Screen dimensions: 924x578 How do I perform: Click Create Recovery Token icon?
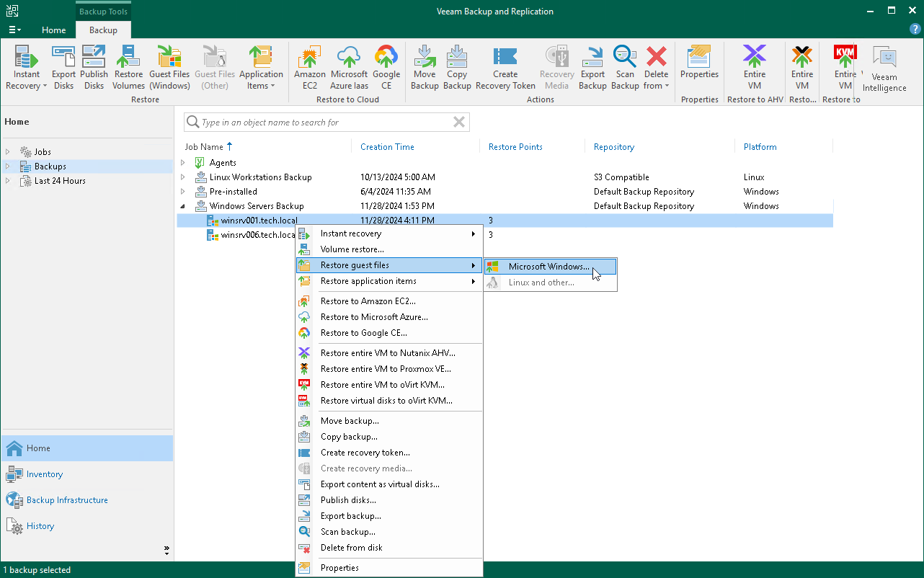coord(505,68)
